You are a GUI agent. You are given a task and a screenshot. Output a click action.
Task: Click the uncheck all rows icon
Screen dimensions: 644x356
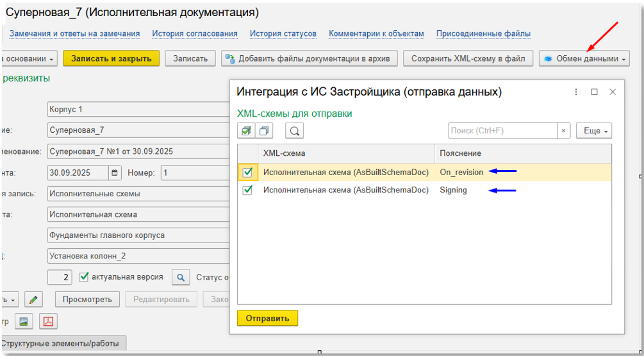[263, 131]
